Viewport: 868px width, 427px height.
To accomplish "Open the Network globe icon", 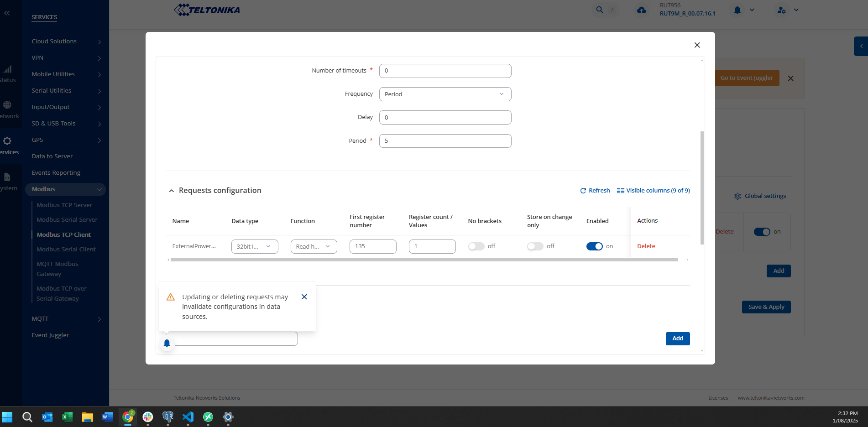I will click(7, 105).
